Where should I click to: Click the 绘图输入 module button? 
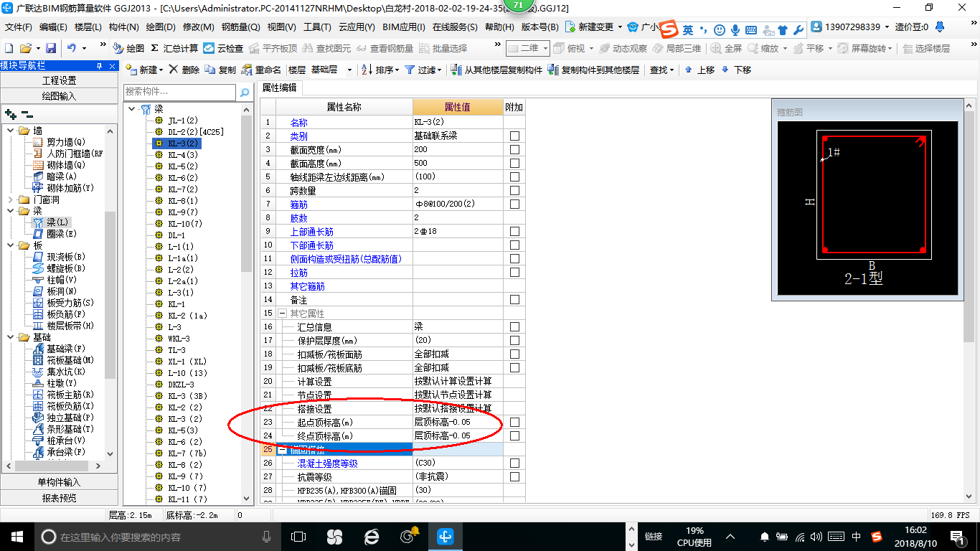[59, 95]
